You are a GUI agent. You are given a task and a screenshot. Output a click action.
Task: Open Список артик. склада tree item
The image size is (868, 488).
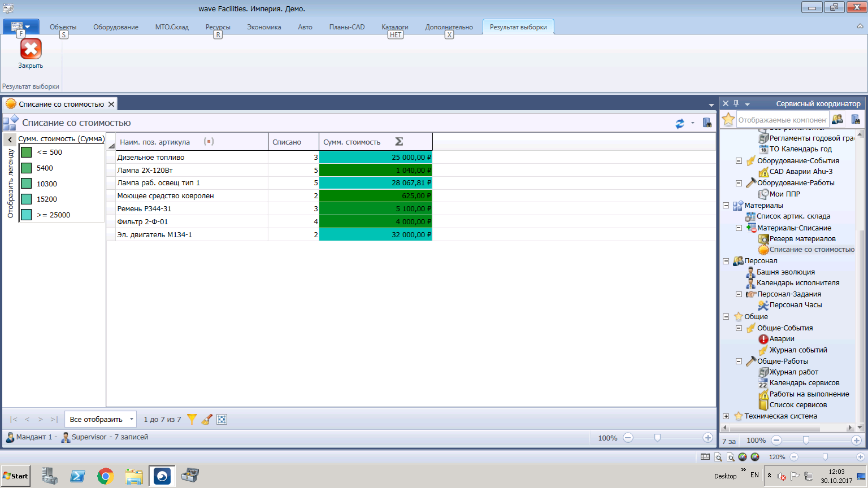coord(793,216)
